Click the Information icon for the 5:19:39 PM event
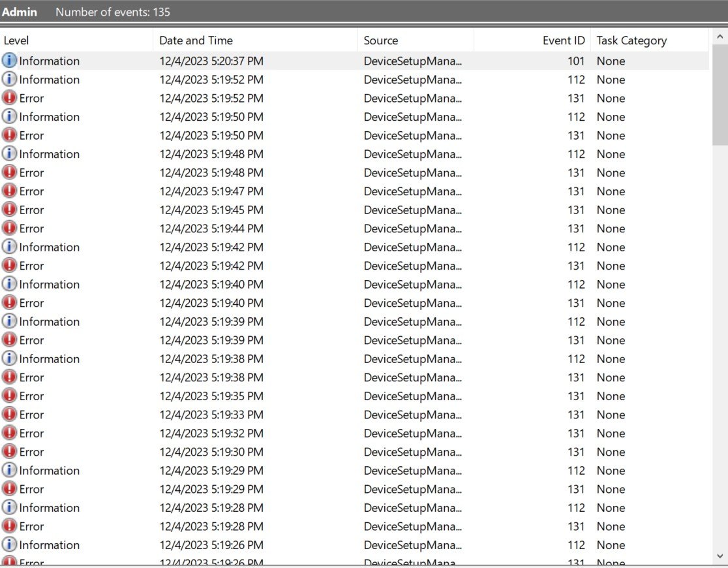Screen dimensions: 728x568 click(9, 321)
